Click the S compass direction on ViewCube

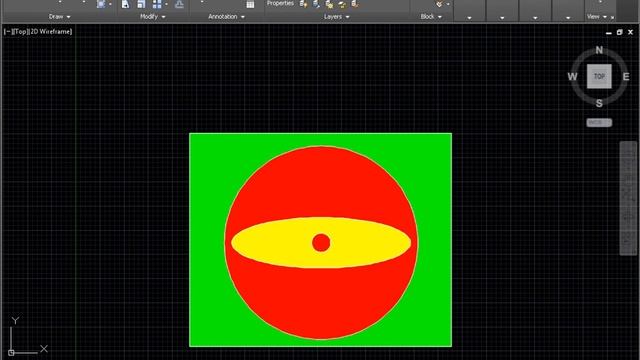(599, 103)
